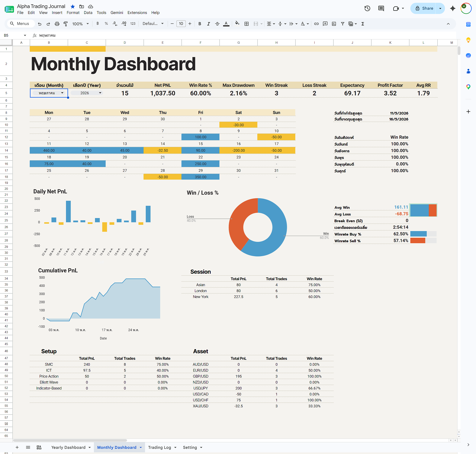Image resolution: width=476 pixels, height=454 pixels.
Task: Open the functions sigma icon
Action: 363,24
